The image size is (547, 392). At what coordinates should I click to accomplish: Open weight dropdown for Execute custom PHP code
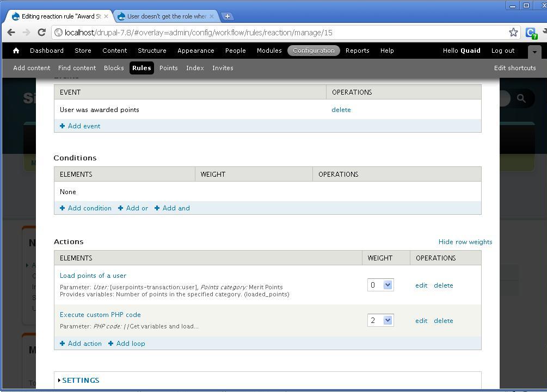pyautogui.click(x=380, y=320)
